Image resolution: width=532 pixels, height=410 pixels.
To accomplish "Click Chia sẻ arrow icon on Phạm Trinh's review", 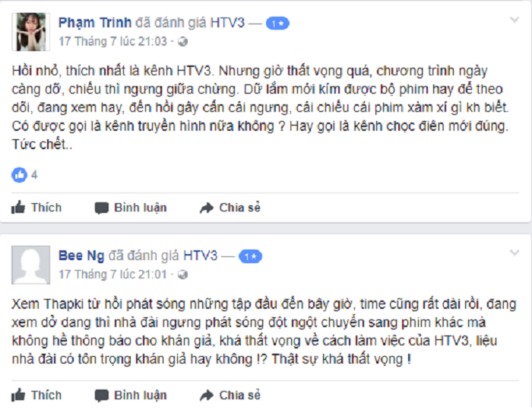I will tap(206, 208).
